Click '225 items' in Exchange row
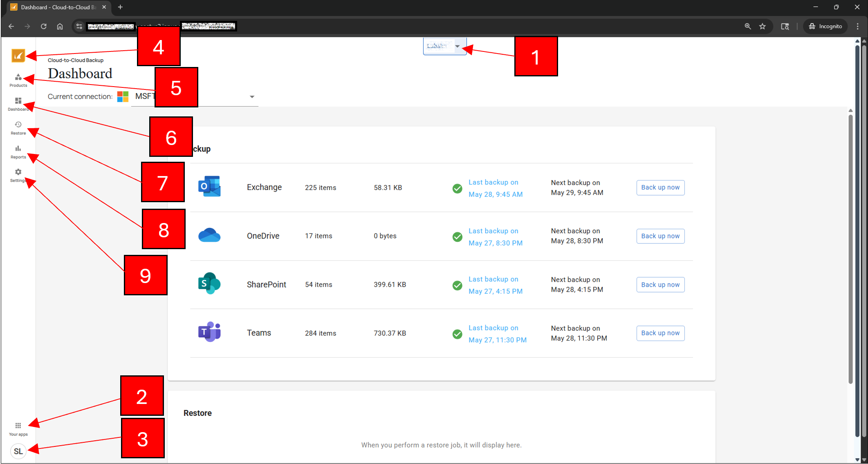The image size is (868, 464). (x=321, y=187)
